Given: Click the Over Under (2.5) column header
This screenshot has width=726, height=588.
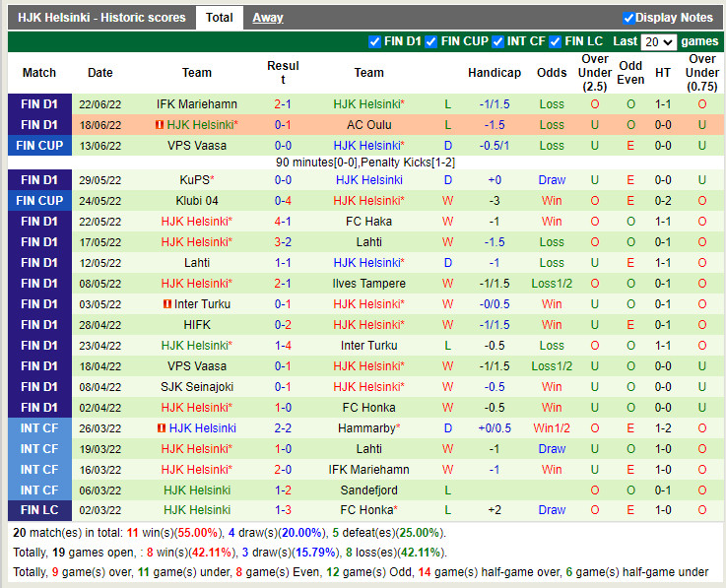Looking at the screenshot, I should click(595, 73).
